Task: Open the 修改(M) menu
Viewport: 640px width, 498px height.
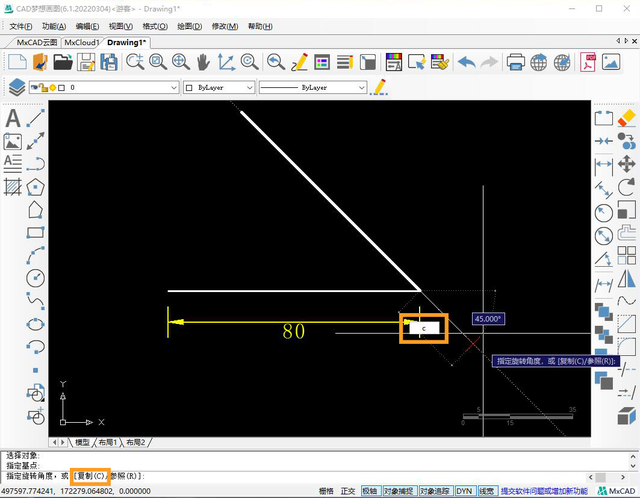Action: 225,27
